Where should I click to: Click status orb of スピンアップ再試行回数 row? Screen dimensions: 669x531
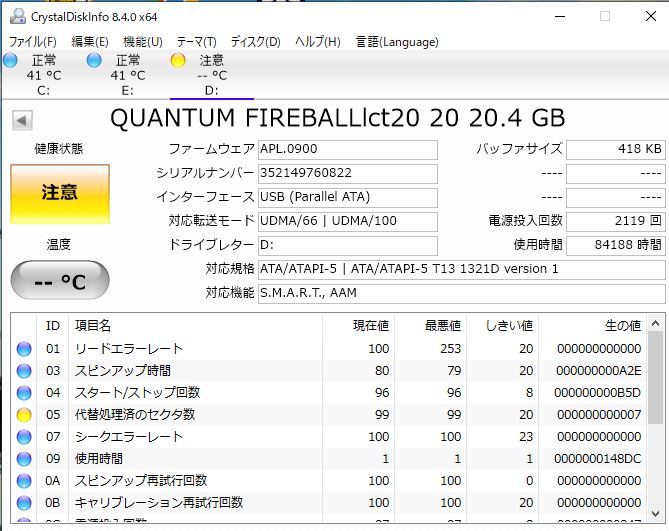(x=24, y=481)
